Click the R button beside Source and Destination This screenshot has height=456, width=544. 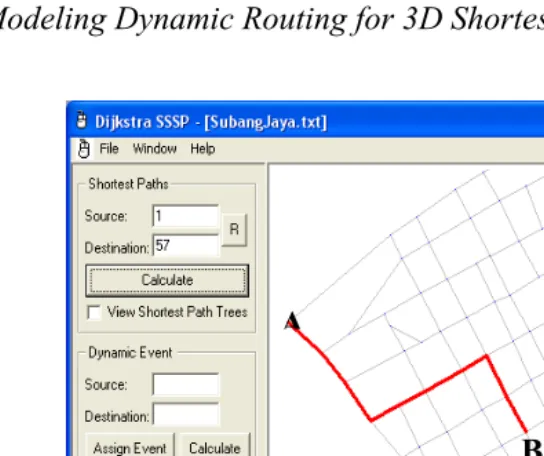click(x=234, y=230)
